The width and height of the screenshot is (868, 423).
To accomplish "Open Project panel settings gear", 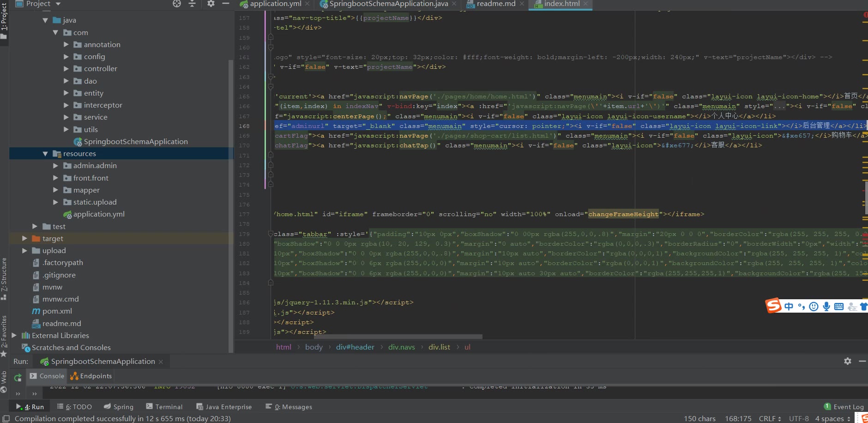I will 211,4.
